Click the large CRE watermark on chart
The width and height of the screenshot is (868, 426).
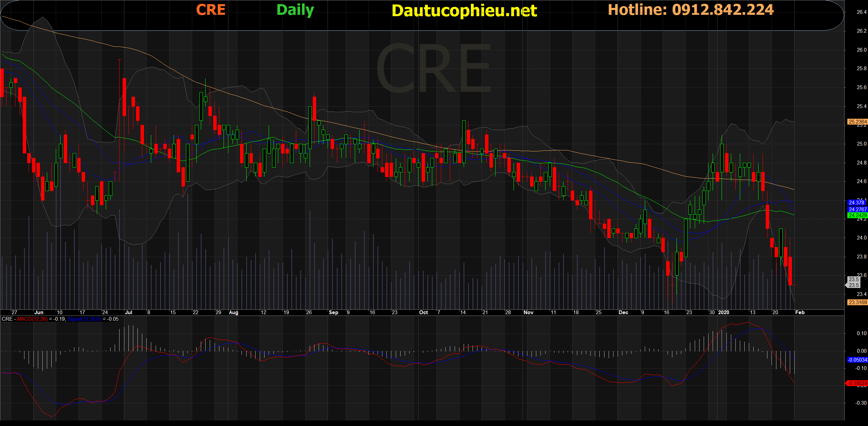(434, 68)
